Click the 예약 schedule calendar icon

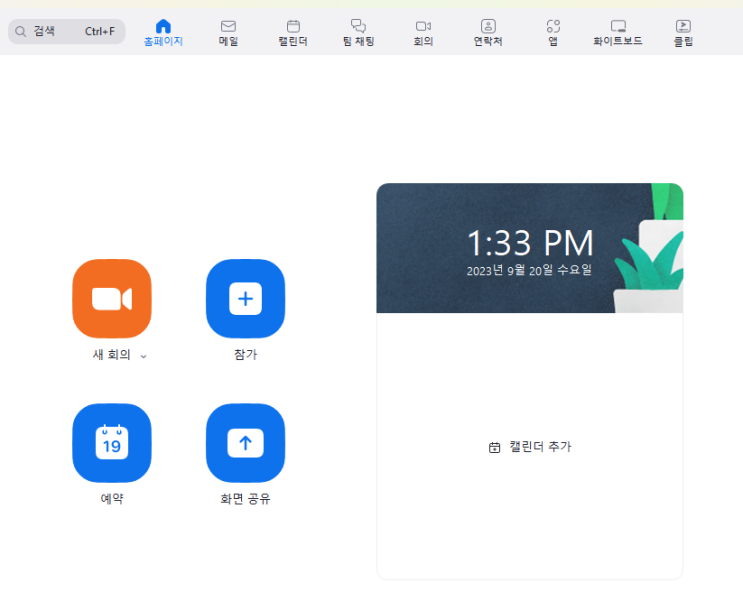[x=112, y=443]
